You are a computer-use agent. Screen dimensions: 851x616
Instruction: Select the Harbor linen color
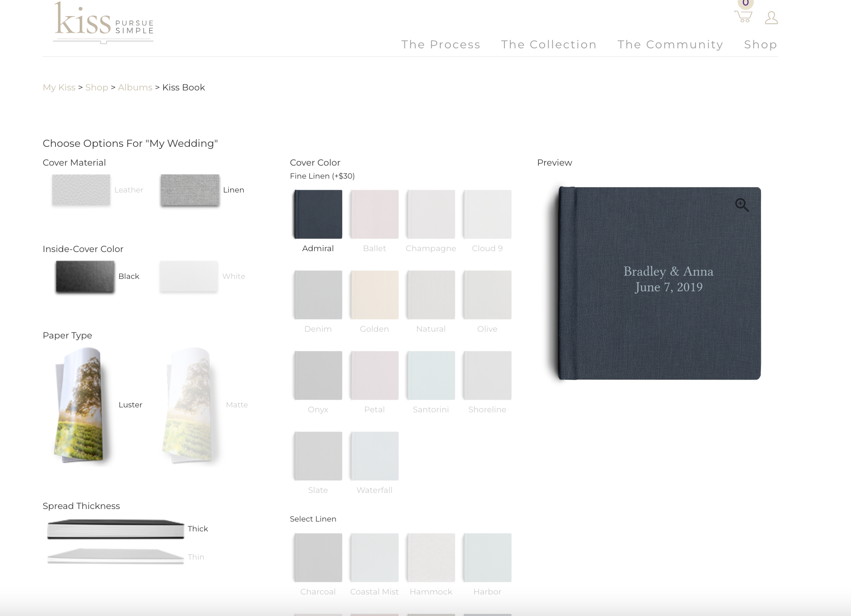[487, 558]
